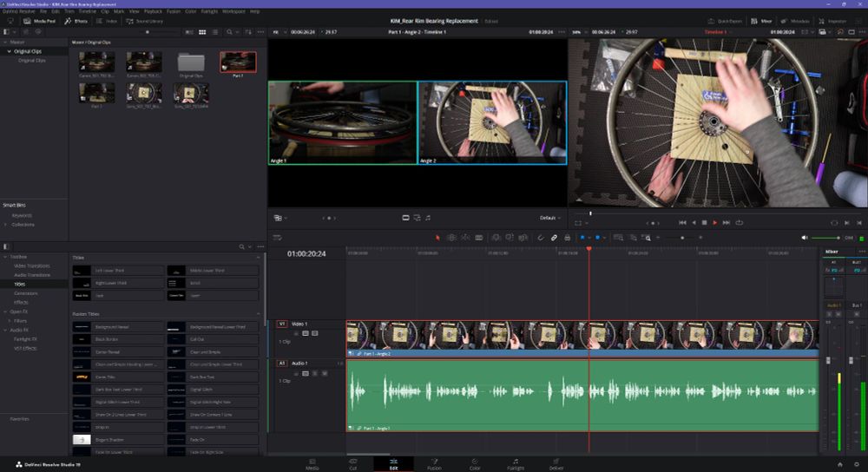Viewport: 868px width, 472px height.
Task: Expand the Open FX tree in Effects
Action: tap(7, 311)
